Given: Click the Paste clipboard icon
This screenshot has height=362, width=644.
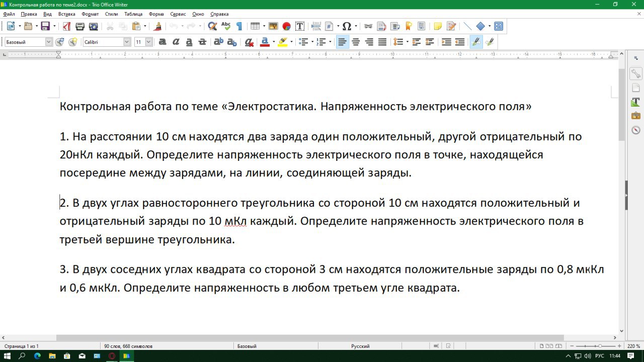Looking at the screenshot, I should pos(136,26).
